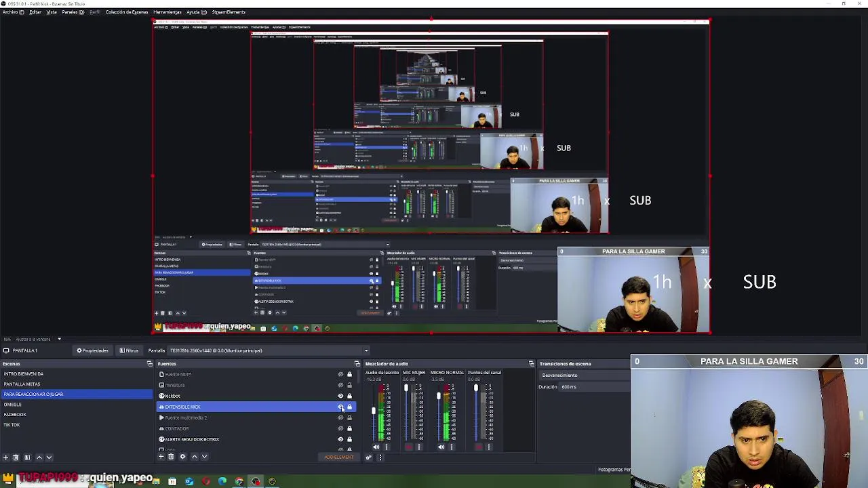Open MICRO NORMAL three-dot options
Viewport: 868px width, 488px height.
pos(451,447)
